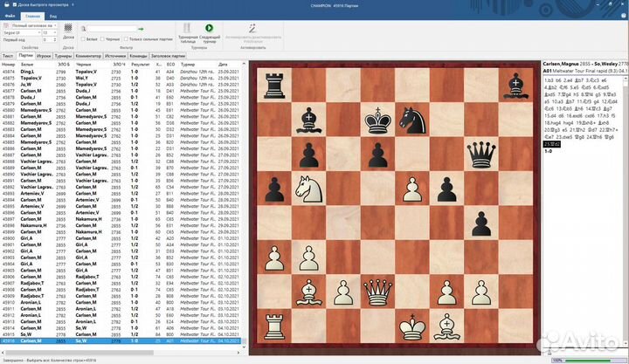Select the white bishop on b2
The width and height of the screenshot is (629, 364).
coord(309,292)
